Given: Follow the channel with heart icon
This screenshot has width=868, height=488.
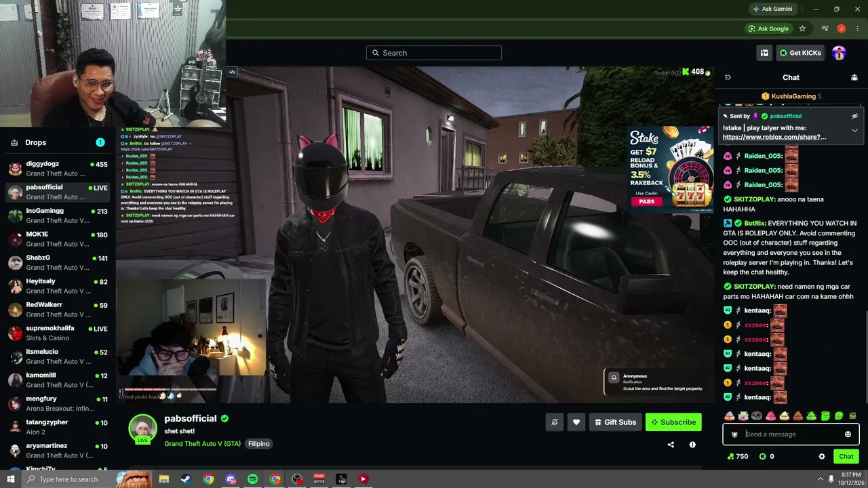Looking at the screenshot, I should (576, 422).
